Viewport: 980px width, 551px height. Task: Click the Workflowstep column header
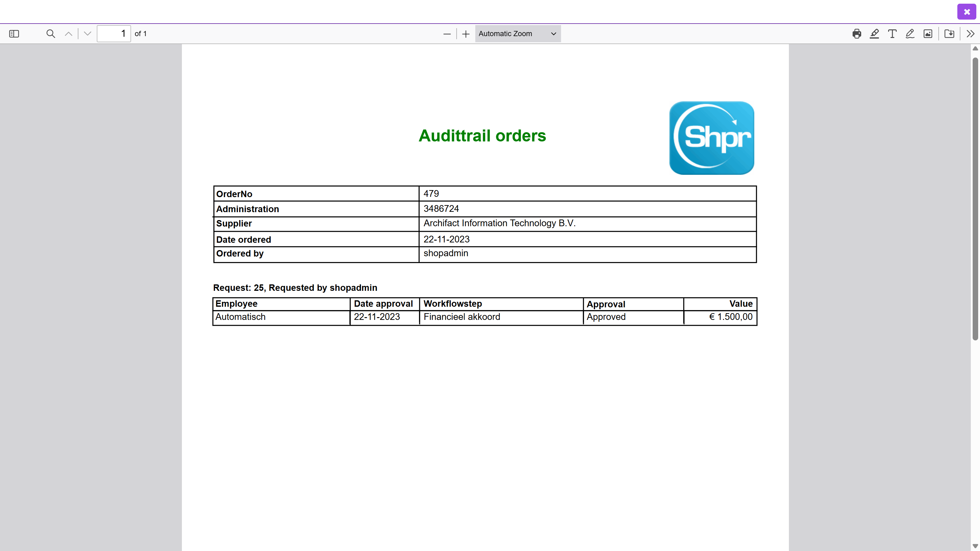(x=453, y=304)
